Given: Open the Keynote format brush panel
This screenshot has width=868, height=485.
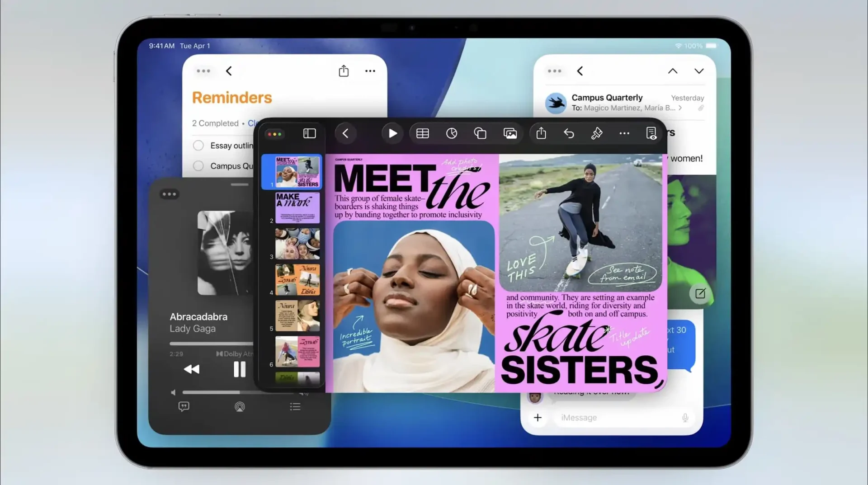Looking at the screenshot, I should point(597,133).
